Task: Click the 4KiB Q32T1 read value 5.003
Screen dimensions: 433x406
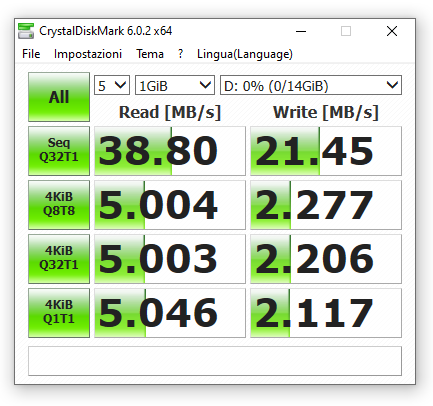Action: pos(170,259)
